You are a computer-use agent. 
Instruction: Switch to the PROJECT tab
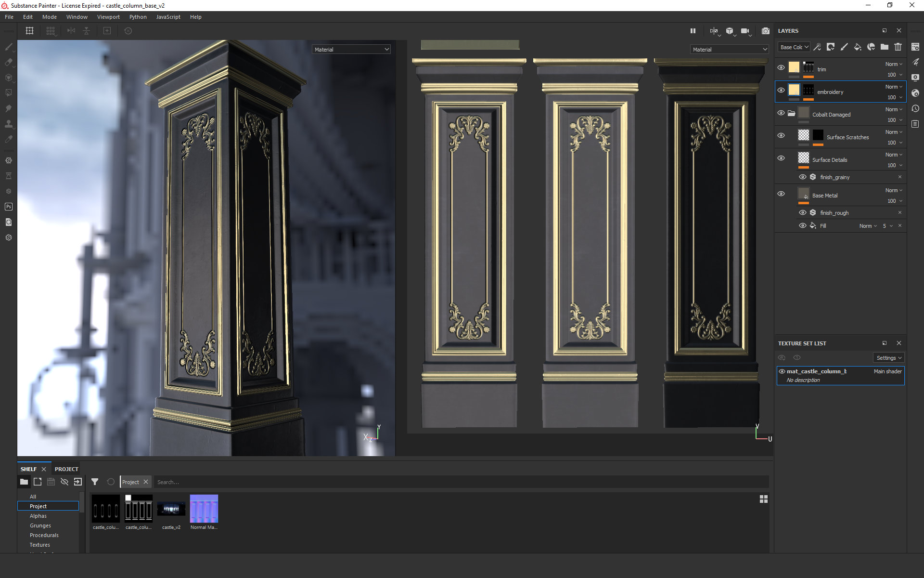[66, 469]
